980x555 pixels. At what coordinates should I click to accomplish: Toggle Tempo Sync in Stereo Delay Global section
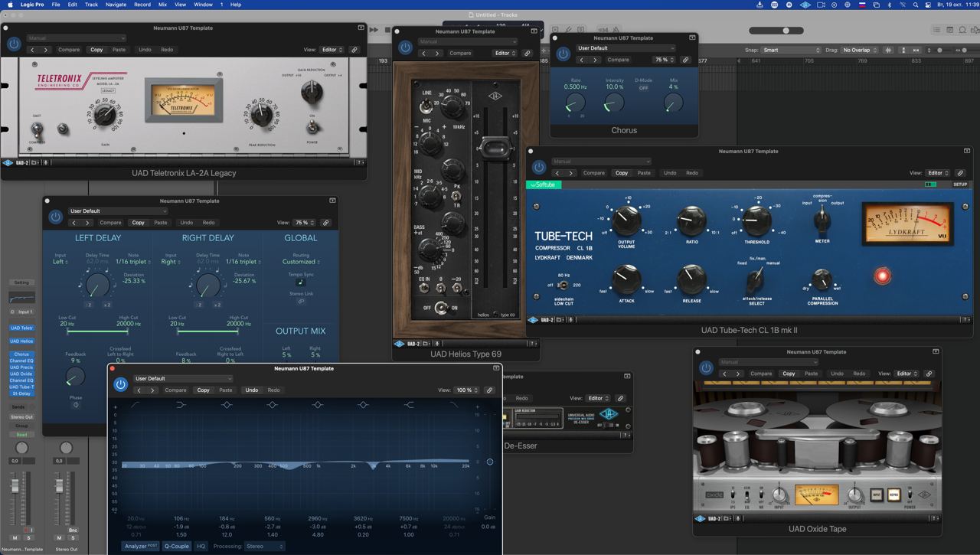coord(301,282)
